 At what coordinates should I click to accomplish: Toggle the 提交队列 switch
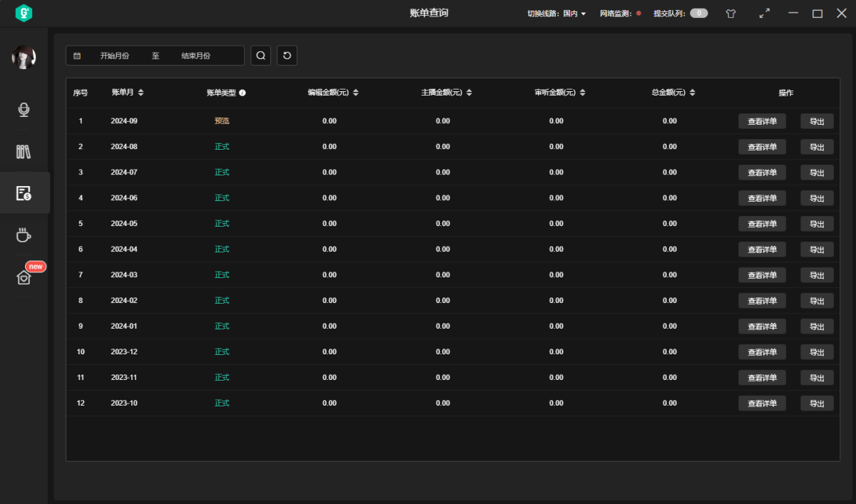click(698, 14)
